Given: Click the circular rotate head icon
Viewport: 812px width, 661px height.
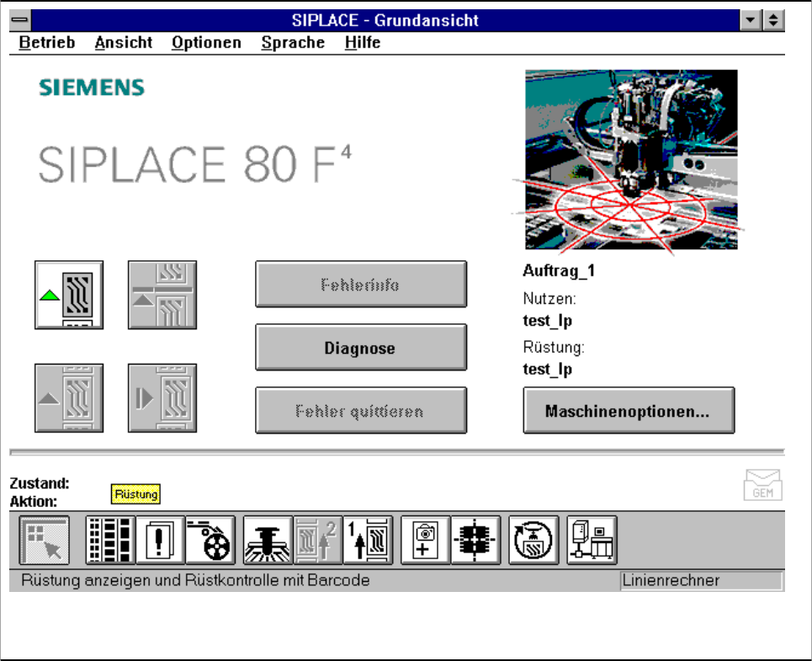Looking at the screenshot, I should 534,541.
